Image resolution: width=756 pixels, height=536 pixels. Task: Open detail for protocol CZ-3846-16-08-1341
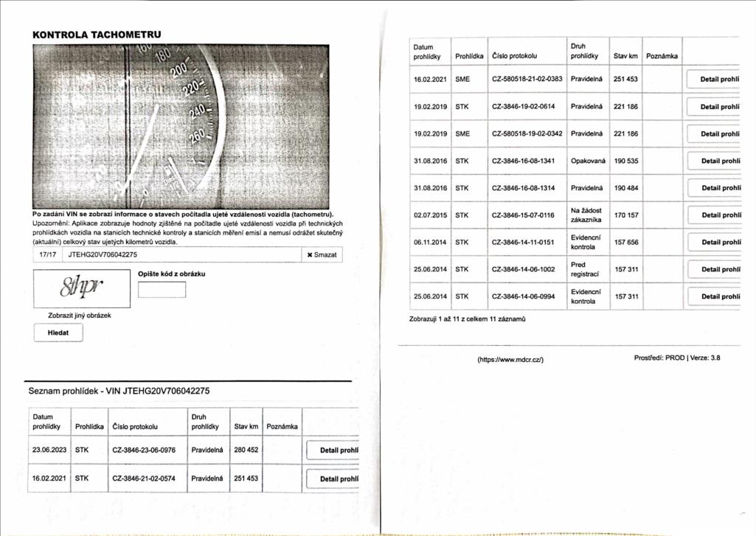pyautogui.click(x=713, y=161)
